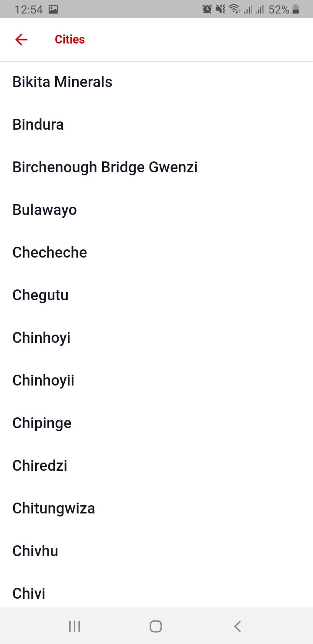Pick Bulawayo from the cities list
The width and height of the screenshot is (313, 644).
point(45,210)
